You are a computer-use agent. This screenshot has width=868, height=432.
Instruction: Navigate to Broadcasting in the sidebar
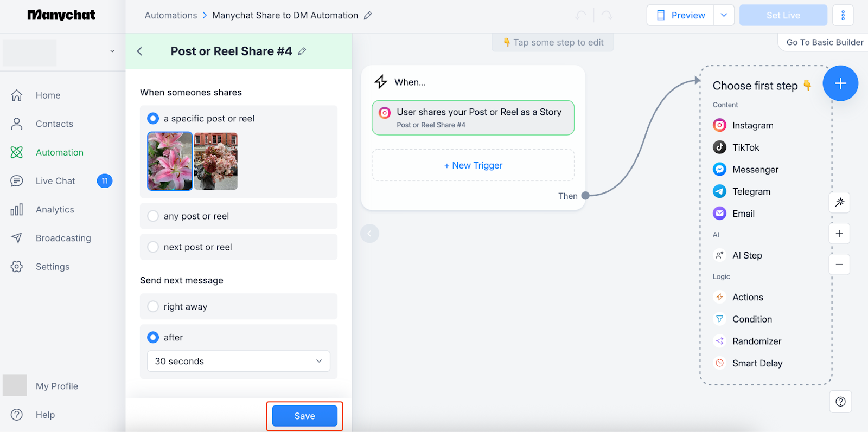click(x=63, y=238)
